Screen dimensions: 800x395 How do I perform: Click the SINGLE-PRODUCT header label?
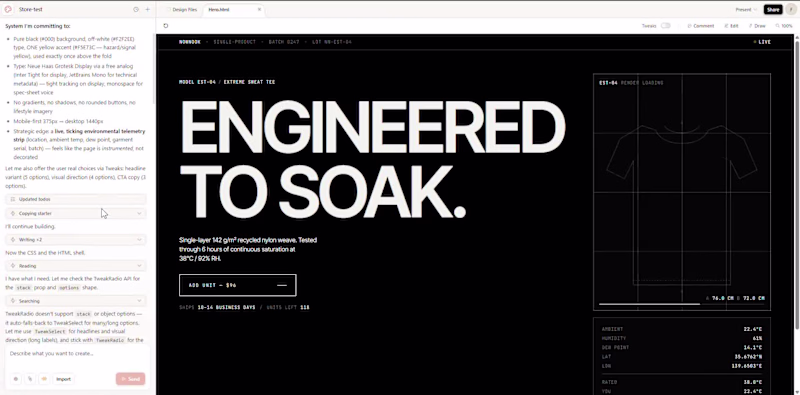[x=235, y=42]
